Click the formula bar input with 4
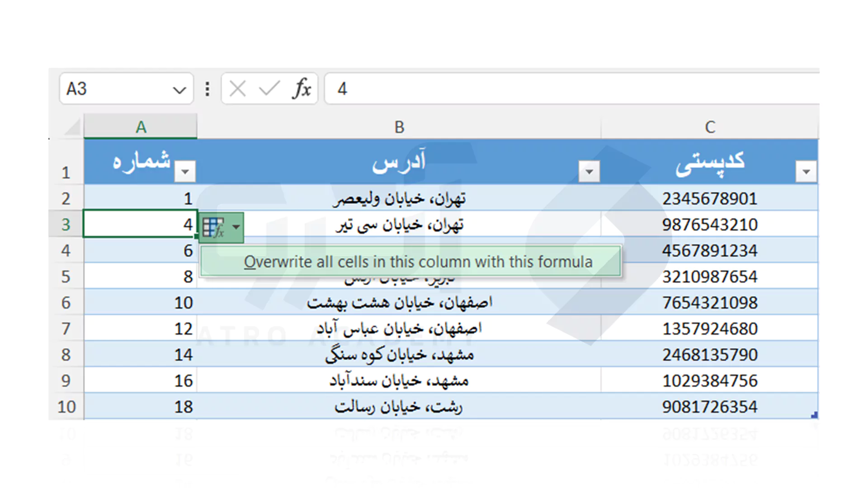 [572, 89]
